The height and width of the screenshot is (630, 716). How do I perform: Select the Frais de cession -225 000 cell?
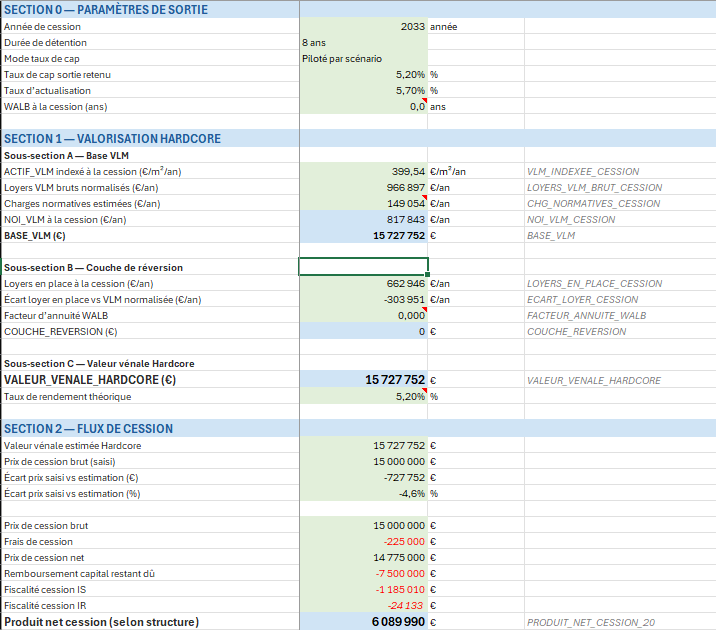[x=363, y=541]
